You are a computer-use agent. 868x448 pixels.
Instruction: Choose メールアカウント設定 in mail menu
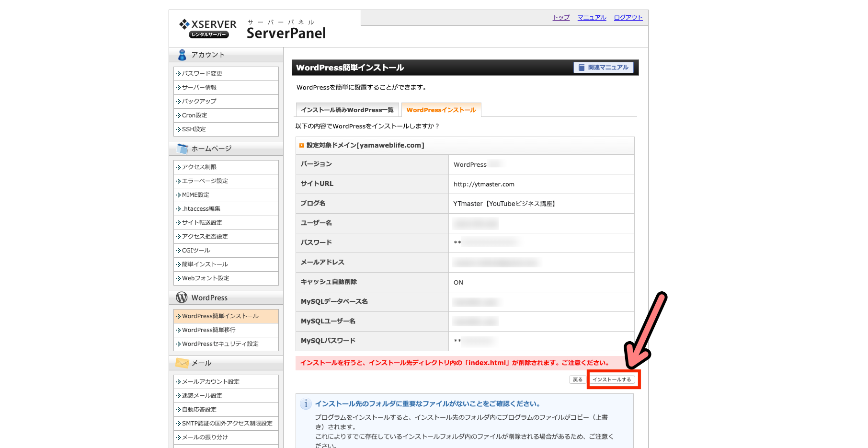click(x=211, y=382)
